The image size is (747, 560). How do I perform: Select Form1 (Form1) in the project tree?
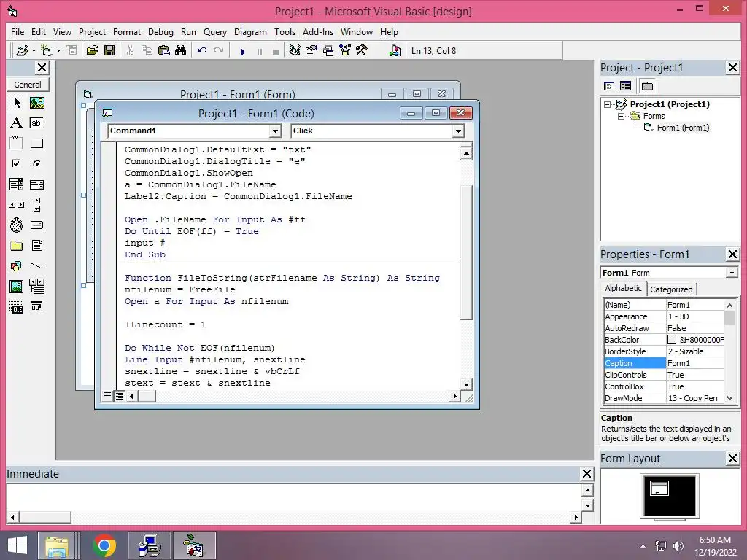pyautogui.click(x=683, y=128)
